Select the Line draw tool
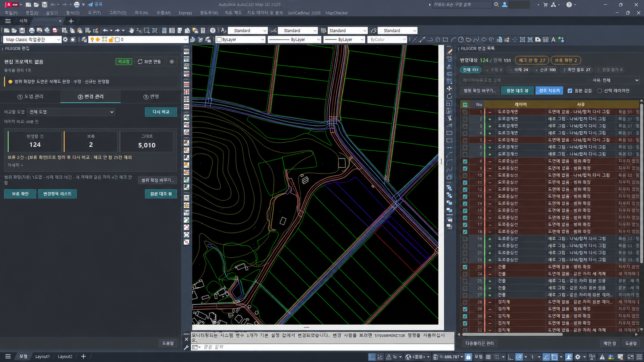This screenshot has height=362, width=644. (x=414, y=40)
